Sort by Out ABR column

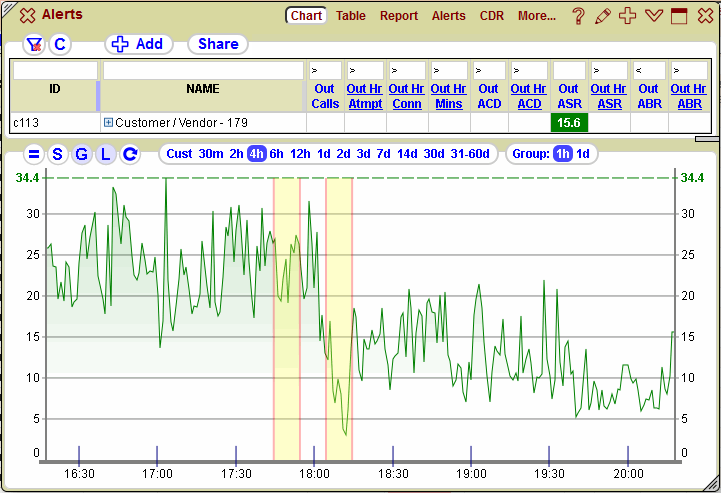pos(649,96)
